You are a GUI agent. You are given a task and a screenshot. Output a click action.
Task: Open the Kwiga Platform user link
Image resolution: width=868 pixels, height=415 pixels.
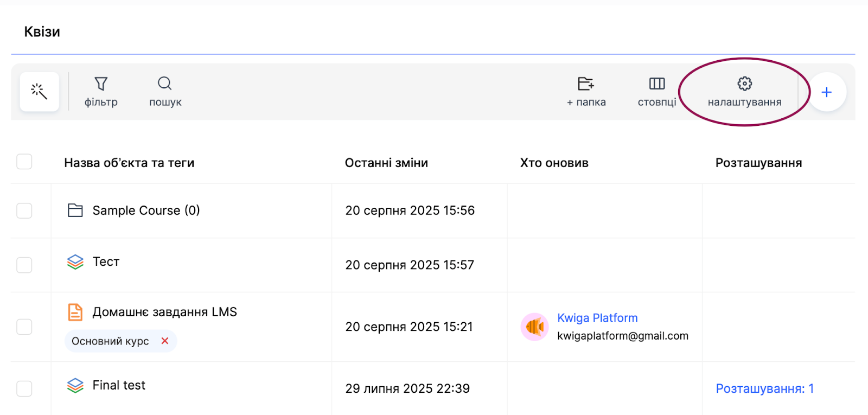597,318
